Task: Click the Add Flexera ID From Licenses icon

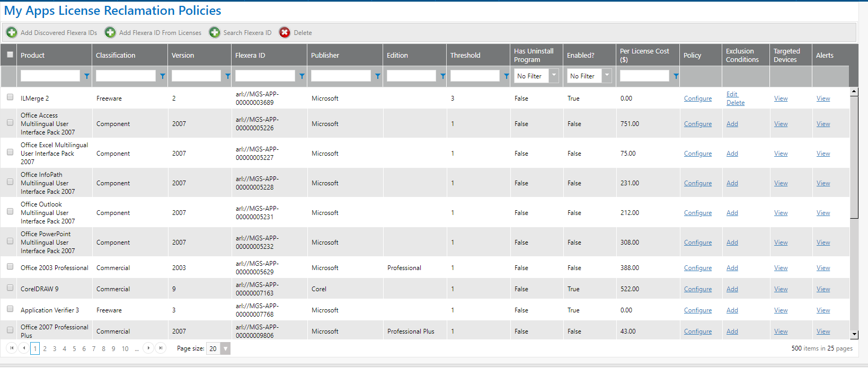Action: pos(110,33)
